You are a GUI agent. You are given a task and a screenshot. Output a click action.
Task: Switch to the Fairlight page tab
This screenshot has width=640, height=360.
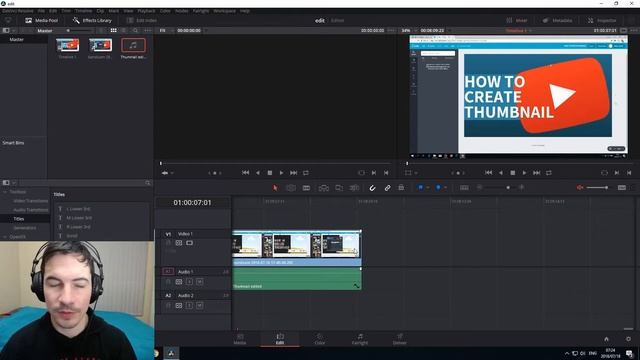point(360,339)
